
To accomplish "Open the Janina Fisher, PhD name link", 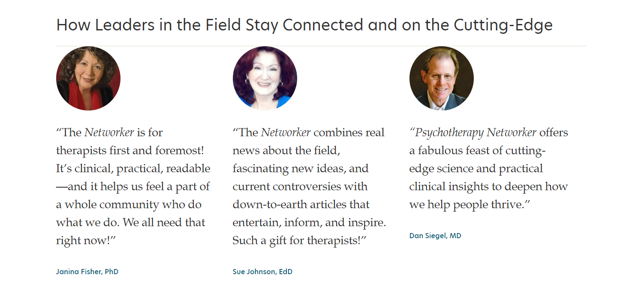I will (x=87, y=272).
